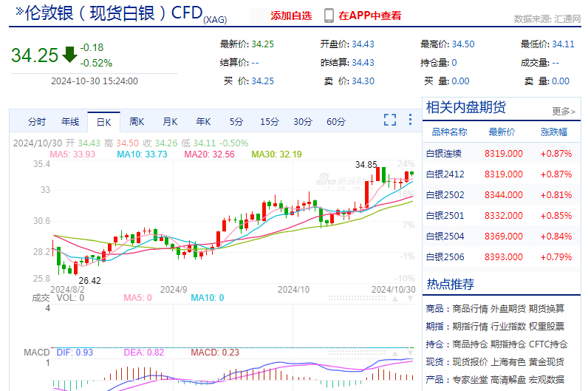Click the MA10: 33.73 indicator label
The height and width of the screenshot is (391, 588).
[x=142, y=154]
